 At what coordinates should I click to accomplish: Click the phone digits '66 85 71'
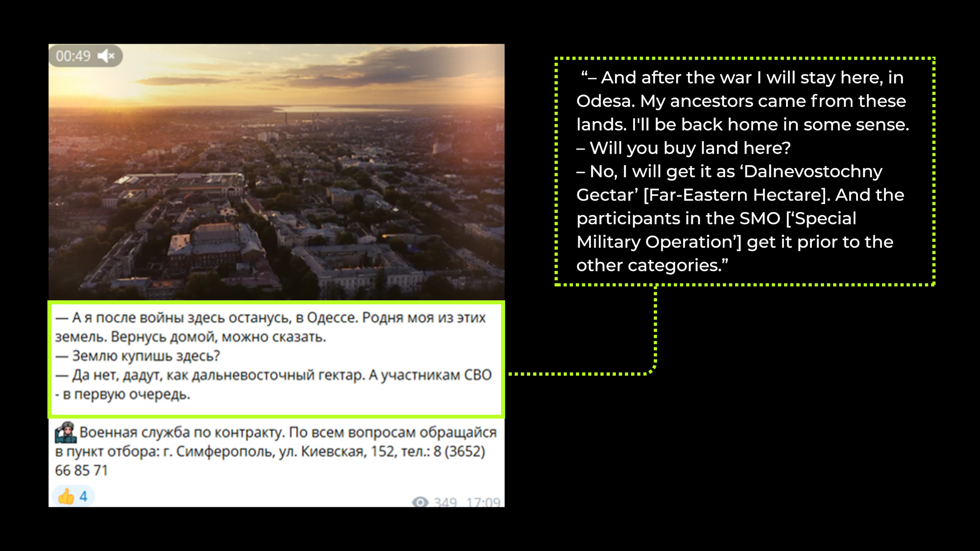point(81,471)
